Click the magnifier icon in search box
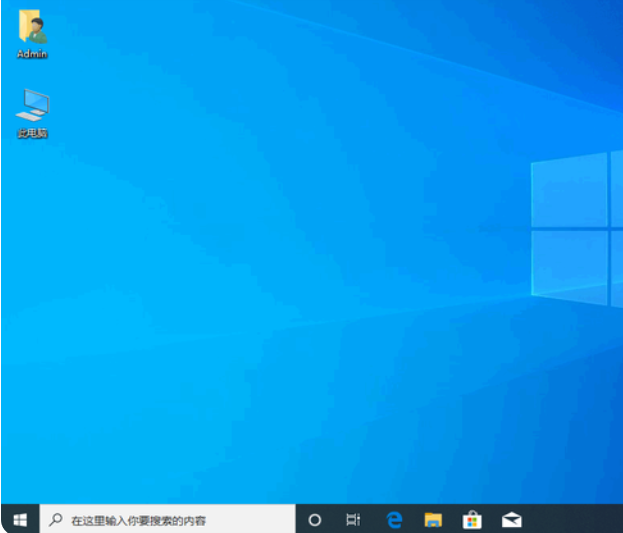 (56, 519)
